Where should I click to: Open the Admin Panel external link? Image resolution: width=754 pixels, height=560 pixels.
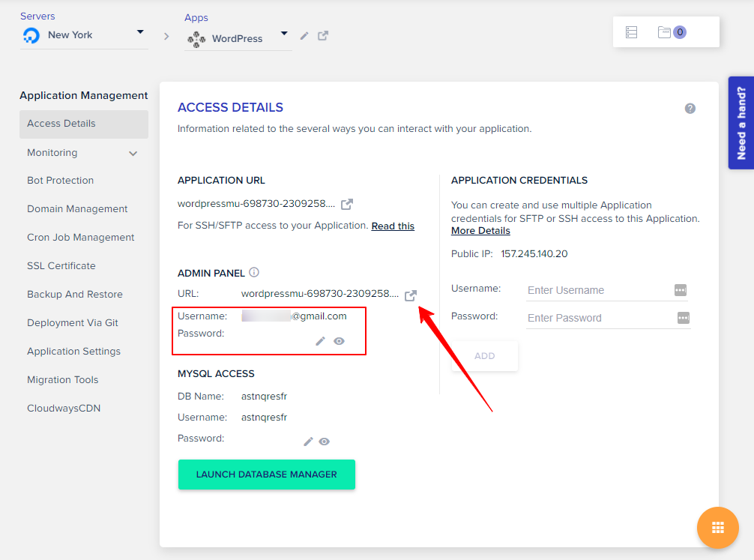(x=410, y=295)
